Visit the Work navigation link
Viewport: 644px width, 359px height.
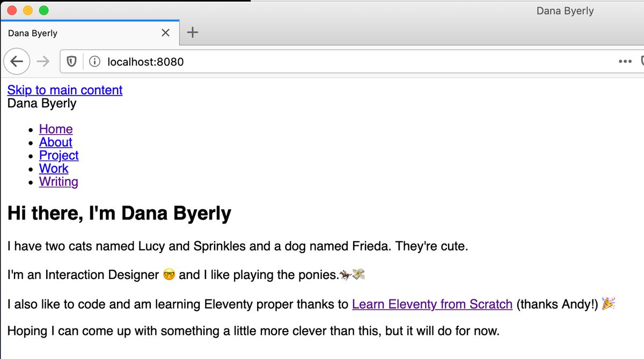tap(54, 168)
